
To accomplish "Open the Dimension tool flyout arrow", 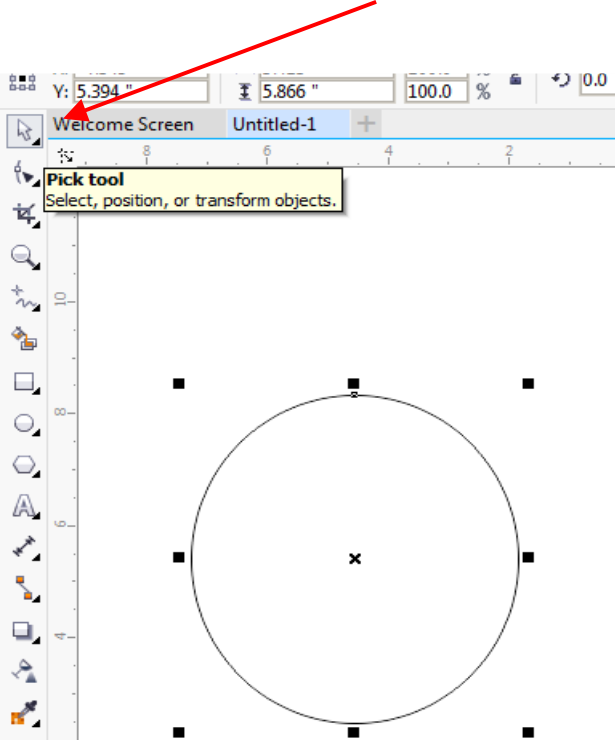I will tap(37, 558).
